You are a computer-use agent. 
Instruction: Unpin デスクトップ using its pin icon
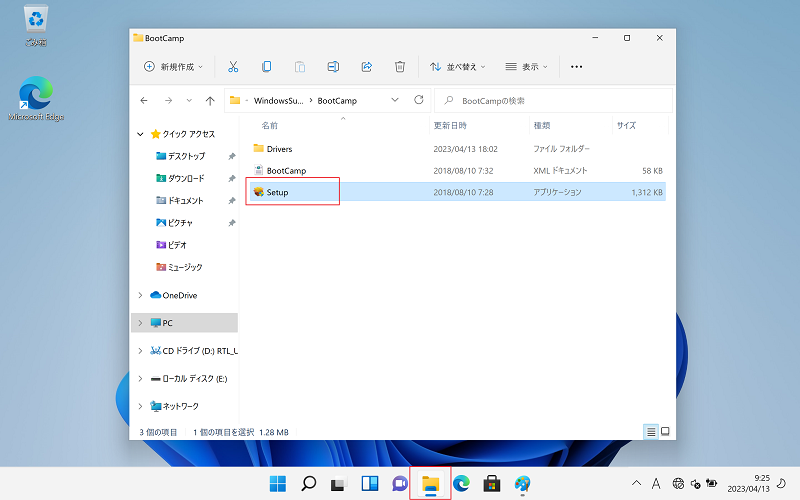(x=232, y=156)
